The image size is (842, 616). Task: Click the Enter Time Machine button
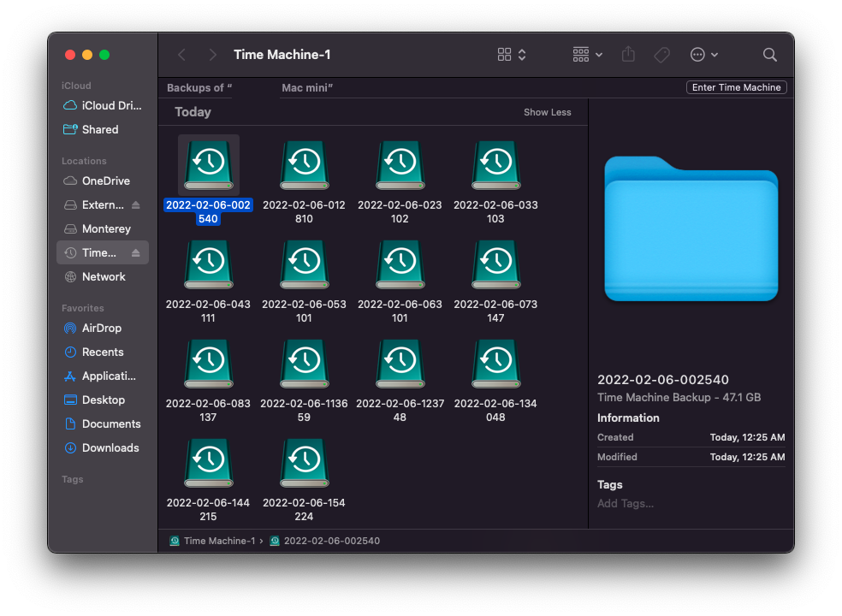[736, 87]
